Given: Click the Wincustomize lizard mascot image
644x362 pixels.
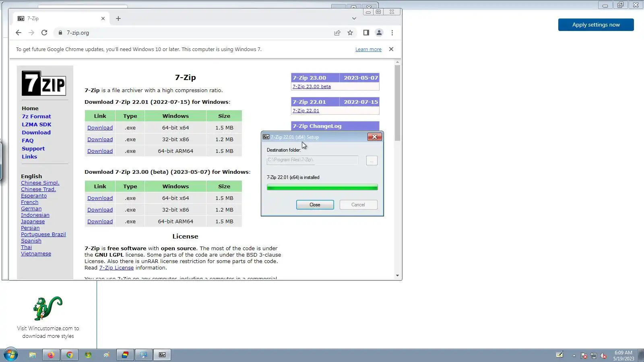Looking at the screenshot, I should pos(48,308).
